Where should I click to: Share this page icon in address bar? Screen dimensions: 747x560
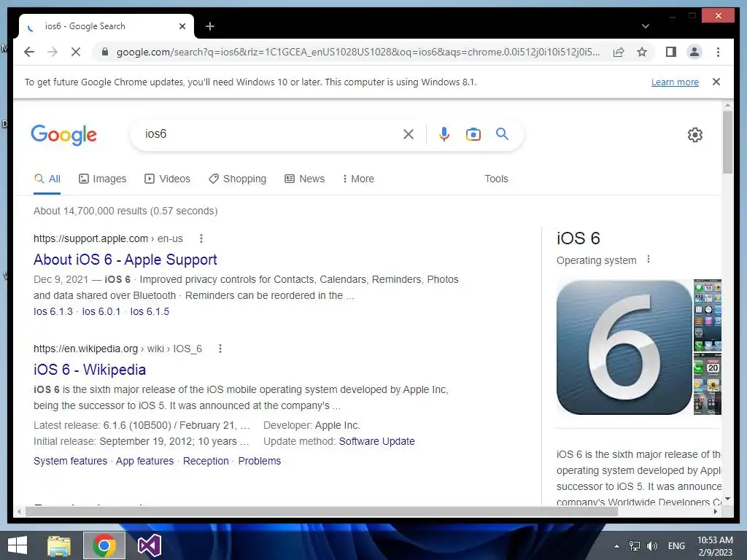click(x=619, y=52)
